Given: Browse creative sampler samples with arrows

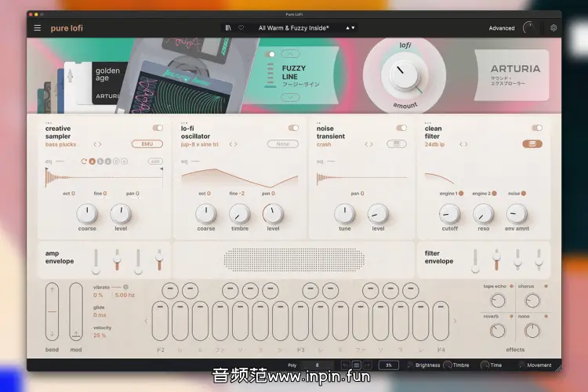Looking at the screenshot, I should point(97,144).
